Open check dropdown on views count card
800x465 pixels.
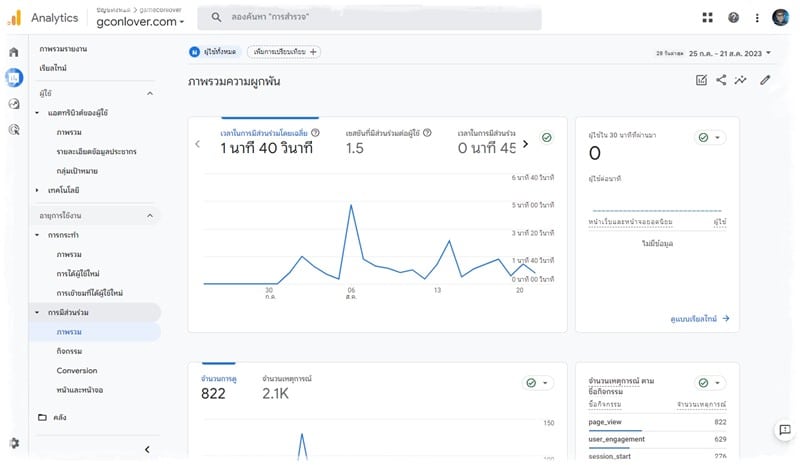pyautogui.click(x=538, y=383)
